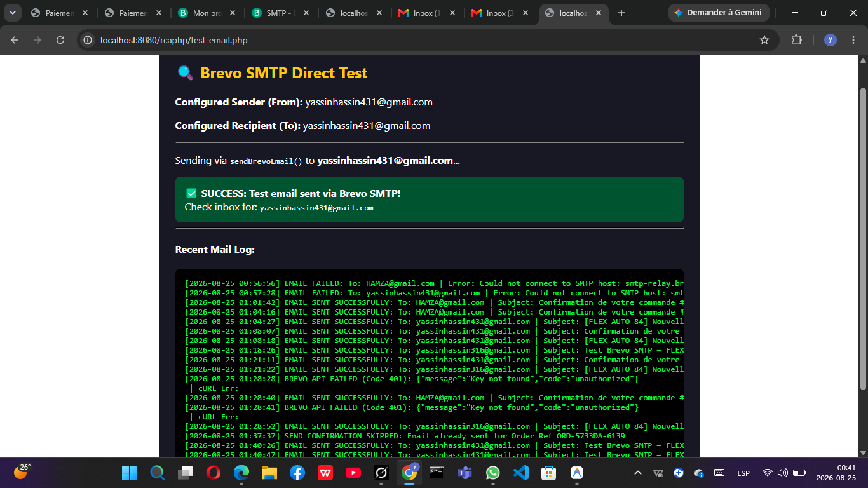Screen dimensions: 868x488
Task: Click the Check inbox for email address
Action: (316, 208)
